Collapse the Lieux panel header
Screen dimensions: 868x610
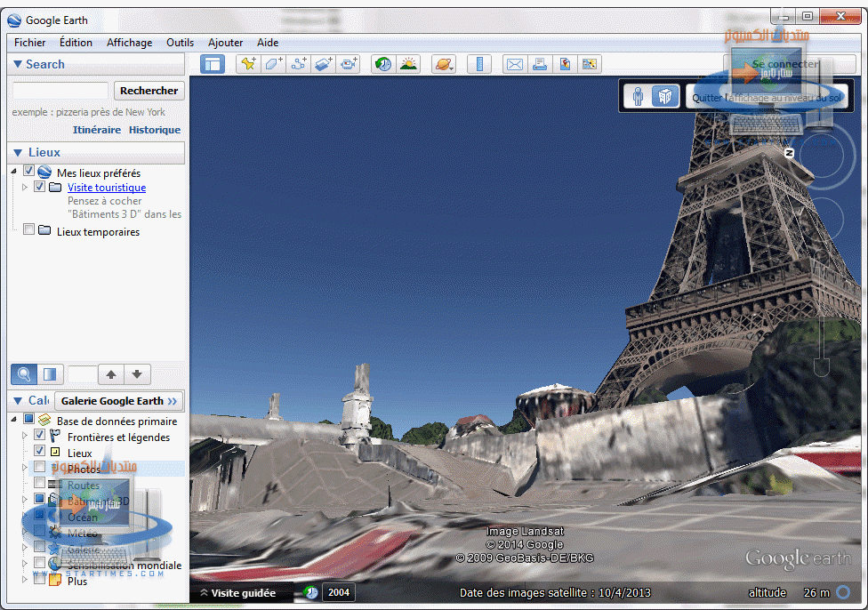coord(18,153)
